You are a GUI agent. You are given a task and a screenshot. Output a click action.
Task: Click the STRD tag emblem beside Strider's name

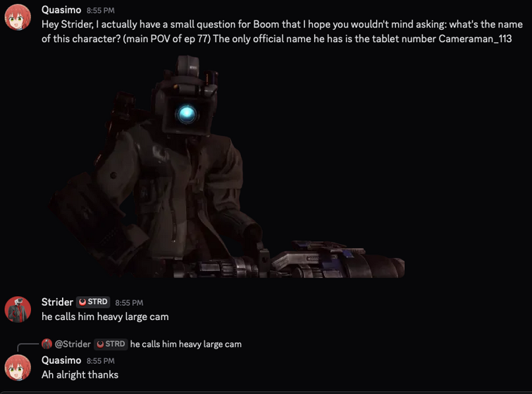point(82,302)
